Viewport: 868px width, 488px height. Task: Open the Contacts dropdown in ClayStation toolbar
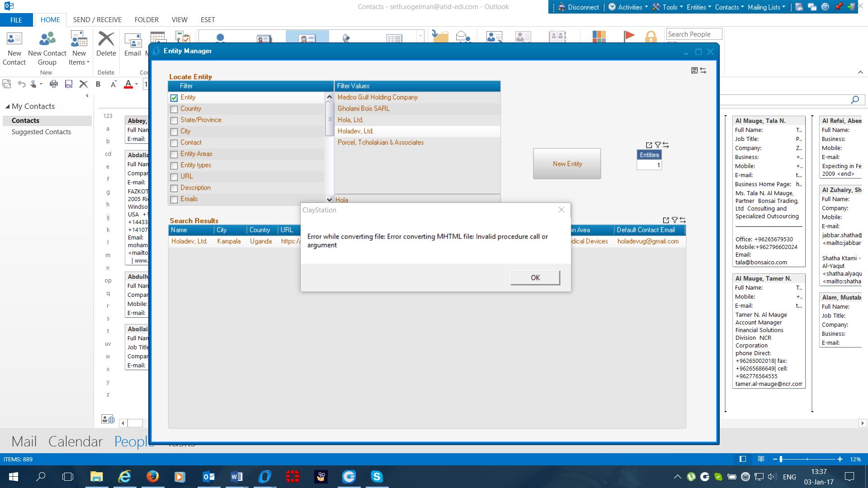[x=729, y=7]
